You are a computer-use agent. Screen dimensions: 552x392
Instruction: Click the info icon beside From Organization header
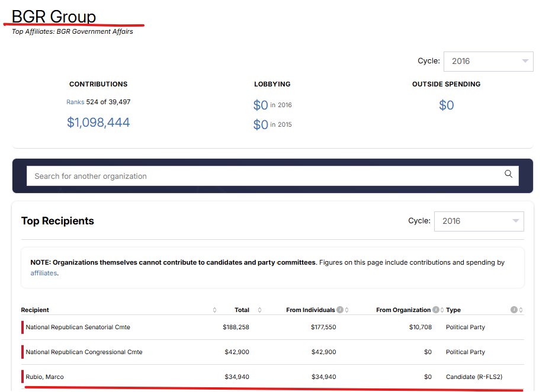pyautogui.click(x=437, y=309)
